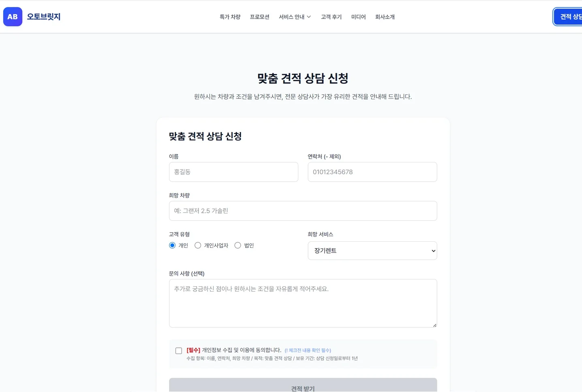Open the 체크전 내용 확인 필수 link

coord(308,350)
